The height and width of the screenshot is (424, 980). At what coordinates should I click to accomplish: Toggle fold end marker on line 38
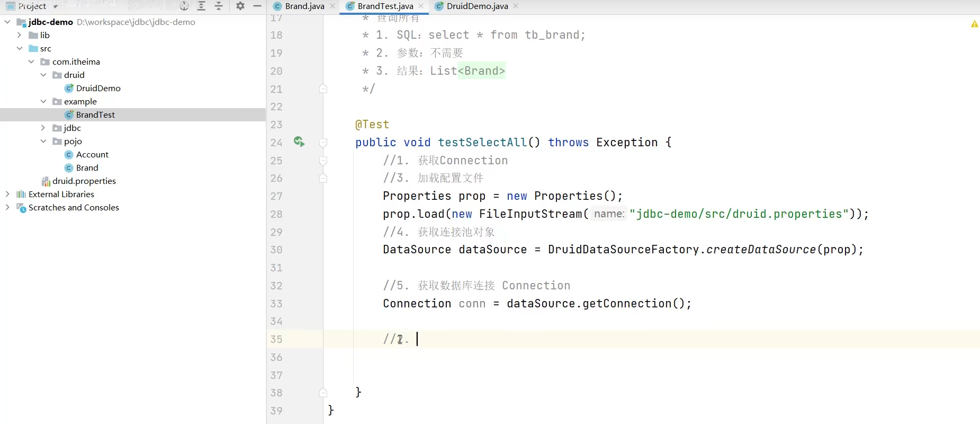coord(323,393)
